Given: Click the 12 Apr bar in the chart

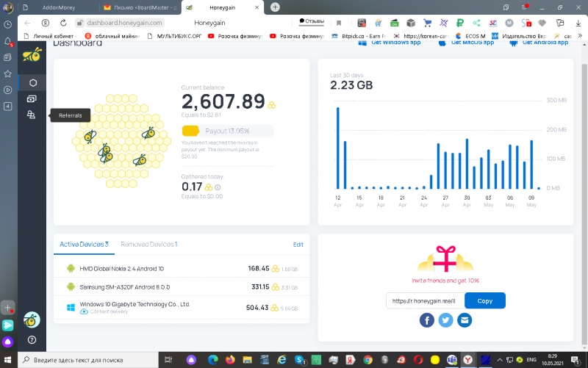Looking at the screenshot, I should pyautogui.click(x=337, y=148).
